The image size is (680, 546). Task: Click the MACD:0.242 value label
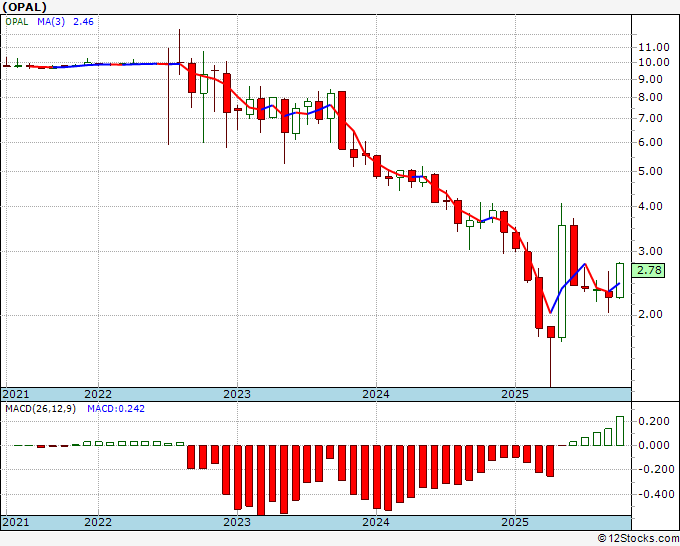[x=116, y=409]
